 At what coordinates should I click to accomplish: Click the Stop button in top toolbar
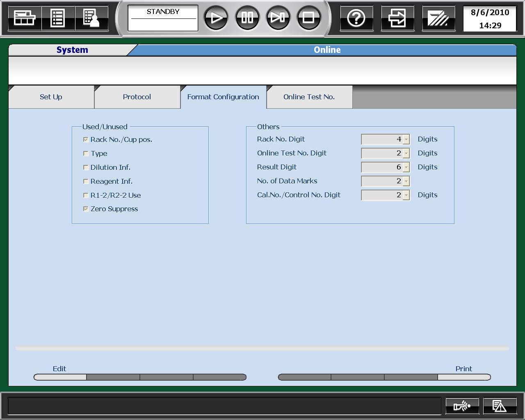pos(308,18)
